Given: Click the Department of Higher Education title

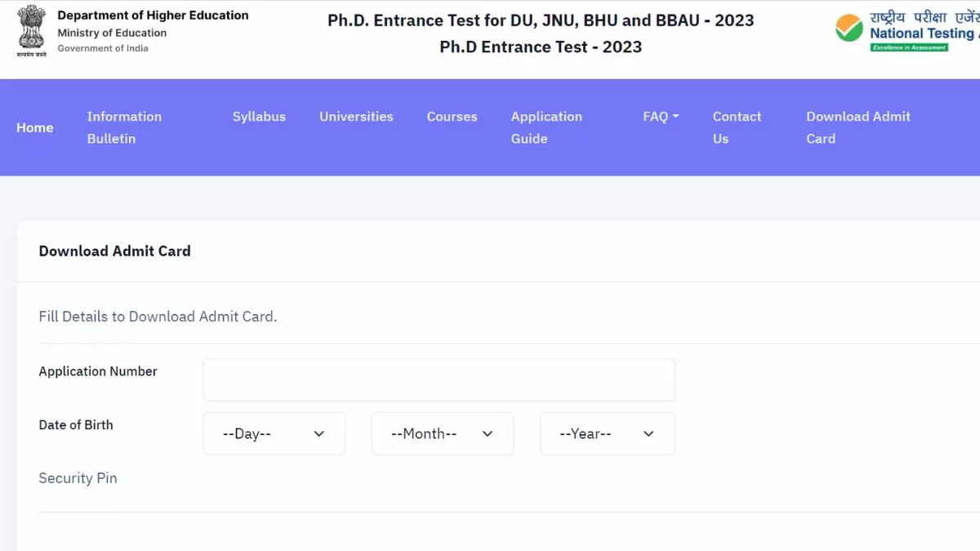Looking at the screenshot, I should 153,16.
